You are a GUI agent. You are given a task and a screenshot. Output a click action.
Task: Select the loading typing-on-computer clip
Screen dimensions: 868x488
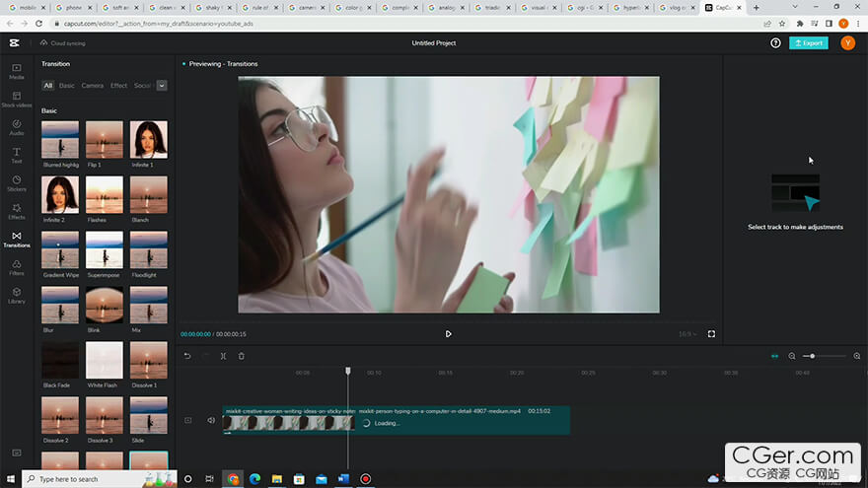tap(463, 420)
